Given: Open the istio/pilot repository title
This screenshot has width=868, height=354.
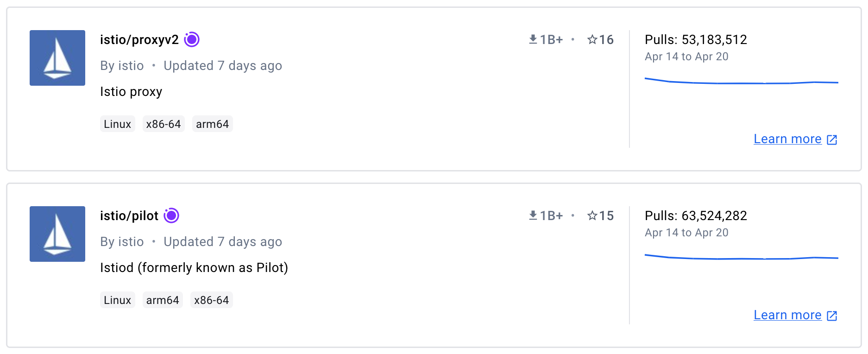Looking at the screenshot, I should pos(129,216).
